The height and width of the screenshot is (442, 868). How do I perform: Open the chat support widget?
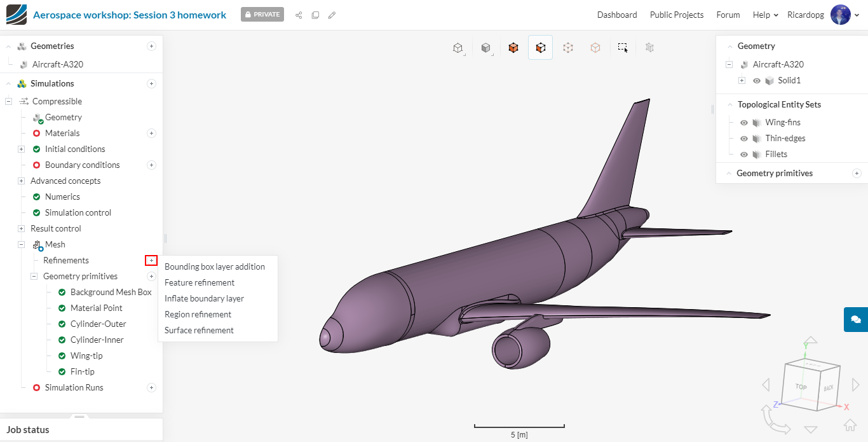(x=855, y=319)
